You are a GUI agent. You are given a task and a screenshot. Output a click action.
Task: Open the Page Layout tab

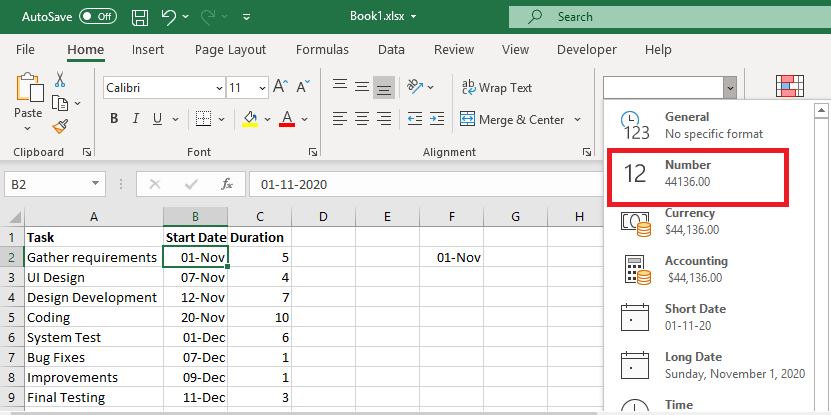pos(230,49)
